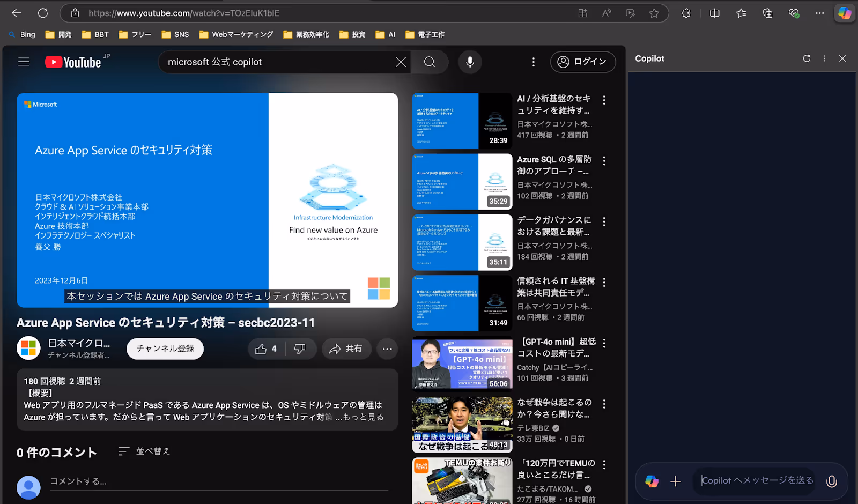Viewport: 858px width, 504px height.
Task: Open the Bing bookmark
Action: pyautogui.click(x=21, y=34)
